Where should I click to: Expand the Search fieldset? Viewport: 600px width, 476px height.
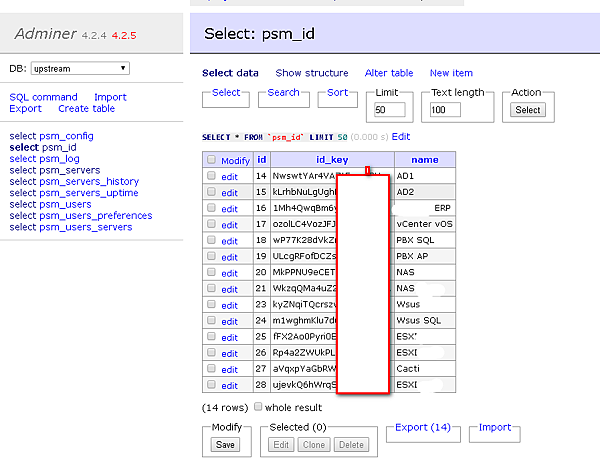(283, 93)
